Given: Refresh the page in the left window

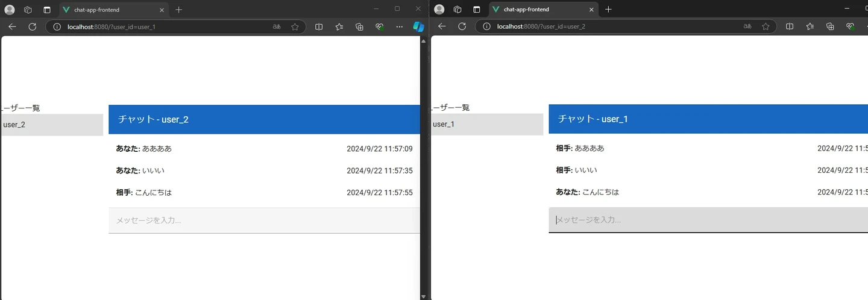Looking at the screenshot, I should 33,27.
